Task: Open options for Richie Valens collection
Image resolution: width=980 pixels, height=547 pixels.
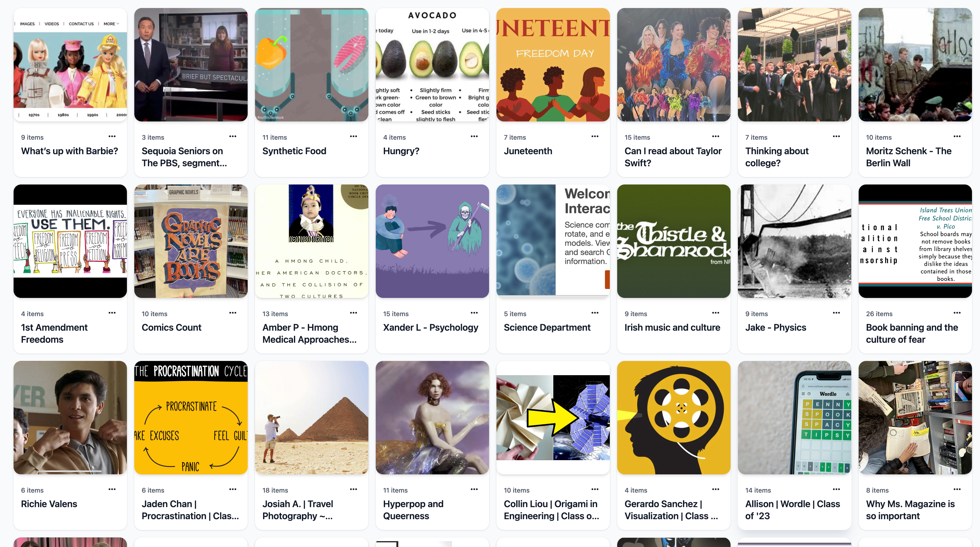Action: 112,490
